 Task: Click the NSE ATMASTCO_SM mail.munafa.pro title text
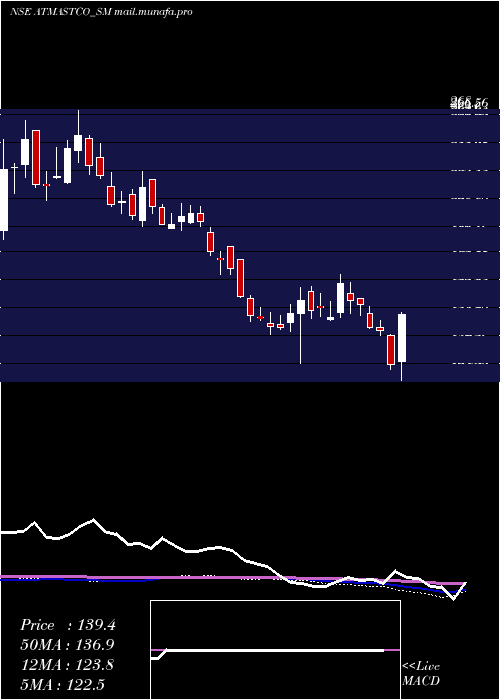tap(101, 12)
